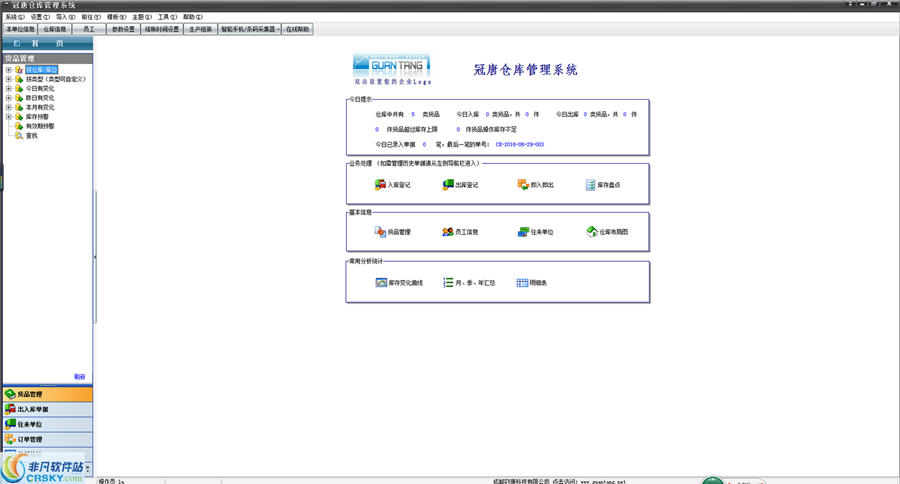Expand the 库存报警 tree node
900x484 pixels.
click(x=9, y=117)
